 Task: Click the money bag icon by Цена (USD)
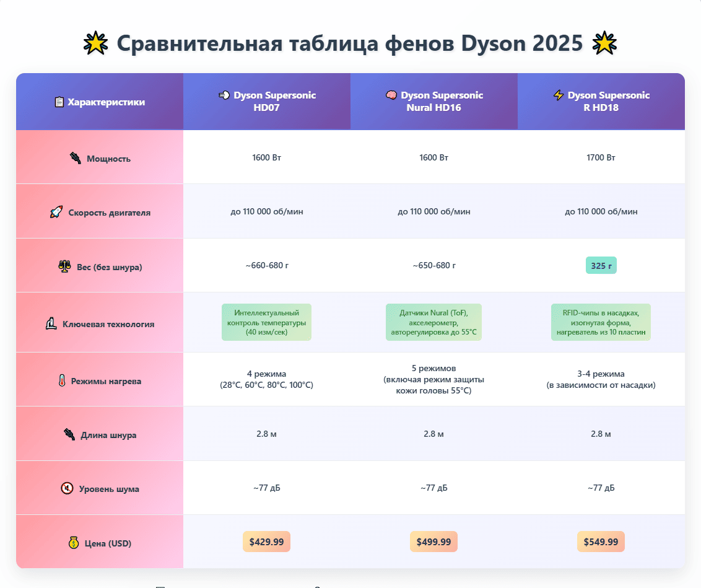coord(74,543)
